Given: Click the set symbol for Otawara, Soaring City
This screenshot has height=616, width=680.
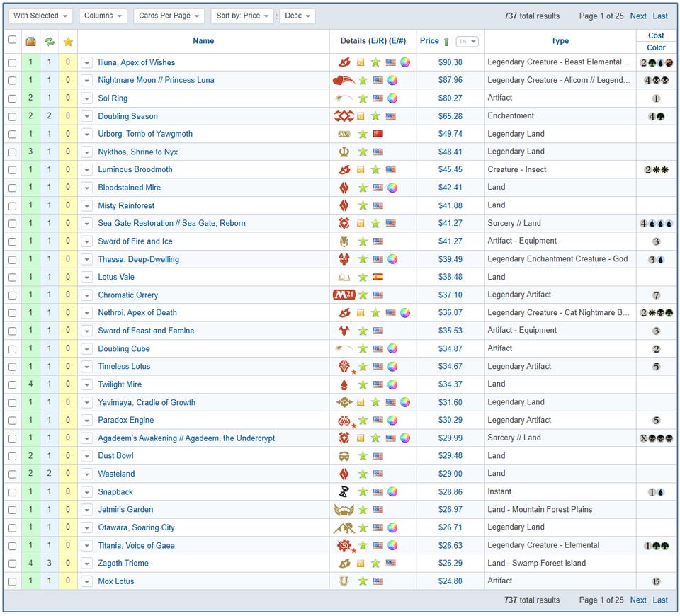Looking at the screenshot, I should tap(344, 527).
